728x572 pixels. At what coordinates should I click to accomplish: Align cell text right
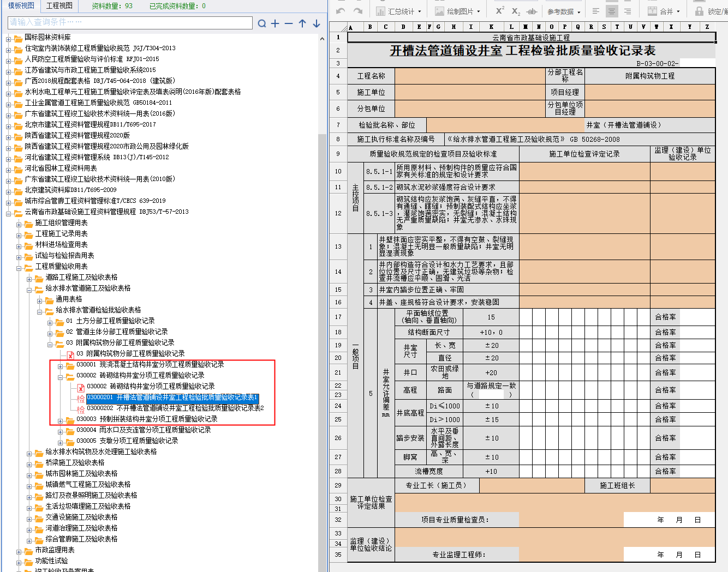tap(628, 11)
